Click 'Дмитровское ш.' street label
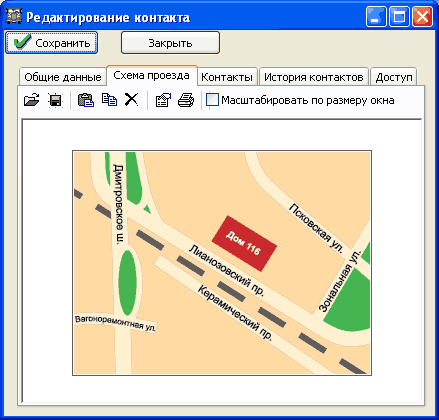439x420 pixels. pos(119,204)
